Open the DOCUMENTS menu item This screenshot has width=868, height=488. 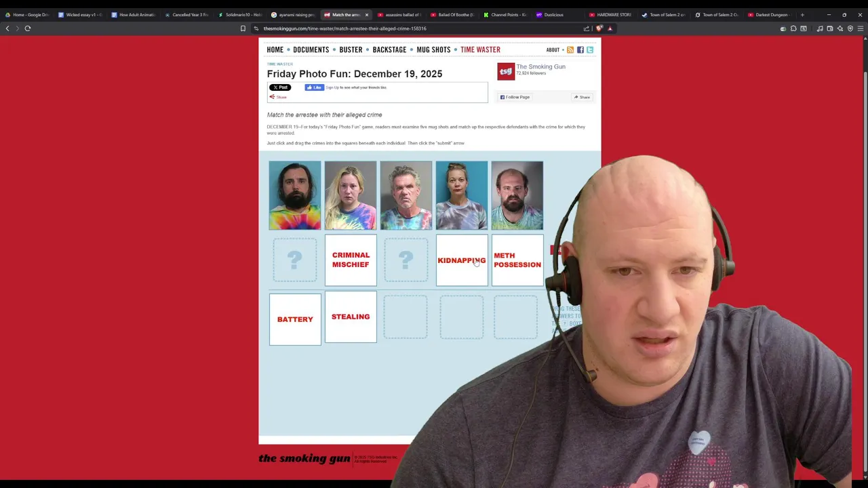[311, 49]
